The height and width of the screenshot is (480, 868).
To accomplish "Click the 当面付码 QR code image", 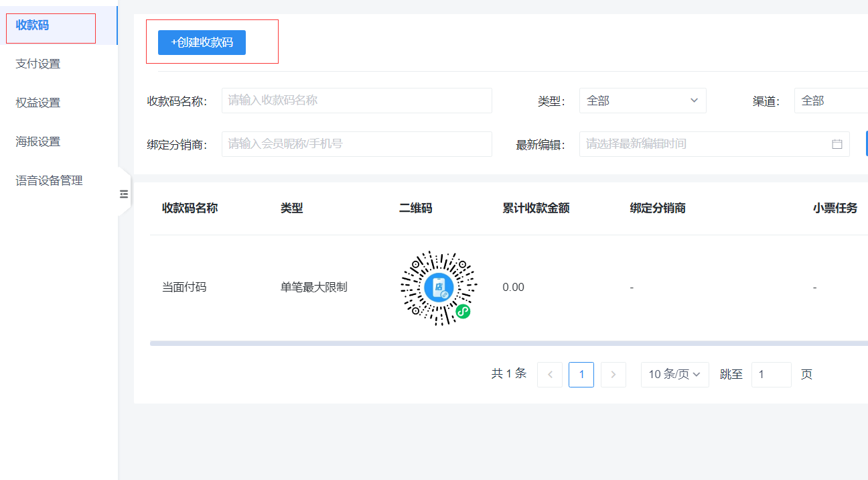I will tap(439, 288).
